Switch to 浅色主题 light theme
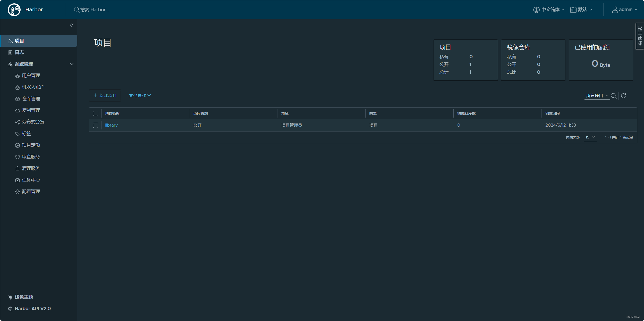This screenshot has width=644, height=321. (24, 297)
